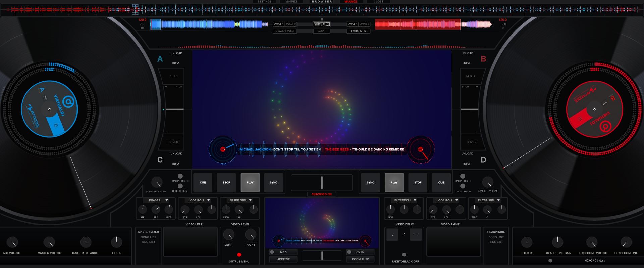Click CUE on the left deck
The width and height of the screenshot is (644, 268).
203,182
